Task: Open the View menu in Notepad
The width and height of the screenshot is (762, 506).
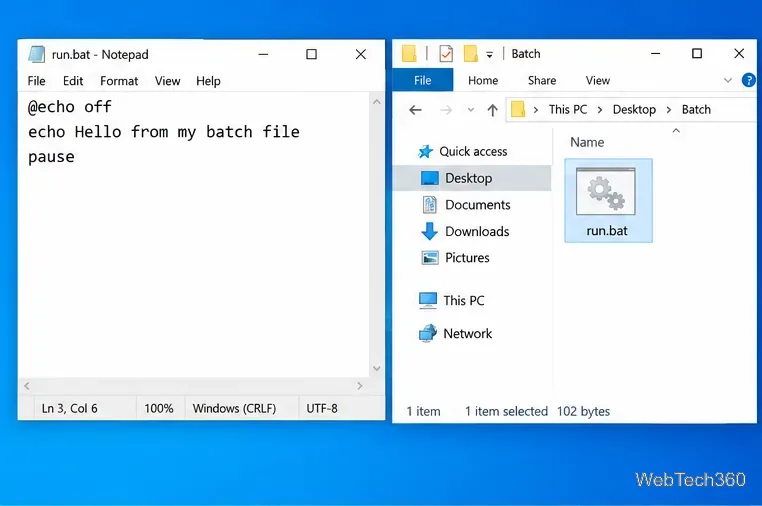Action: click(168, 81)
